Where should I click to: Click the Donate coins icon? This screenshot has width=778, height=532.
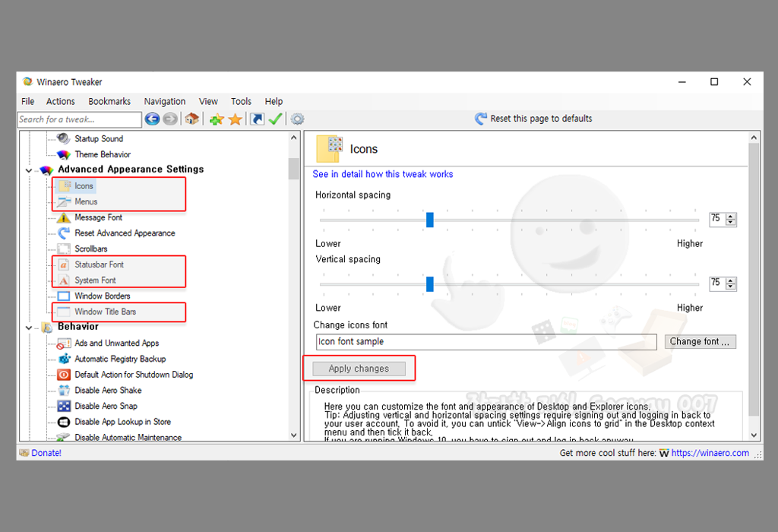(24, 453)
